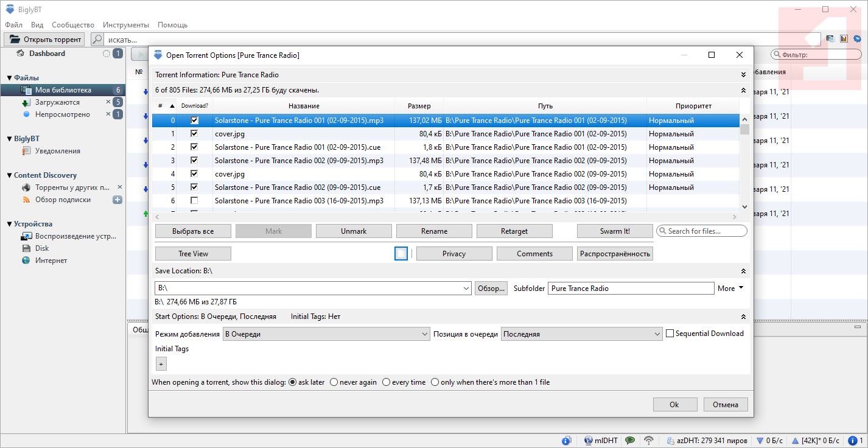Click the Воспроизведение устройств device icon

27,236
